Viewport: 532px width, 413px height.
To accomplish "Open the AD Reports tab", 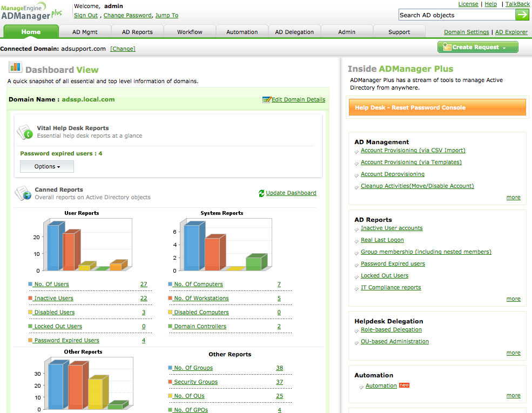I will tap(137, 32).
